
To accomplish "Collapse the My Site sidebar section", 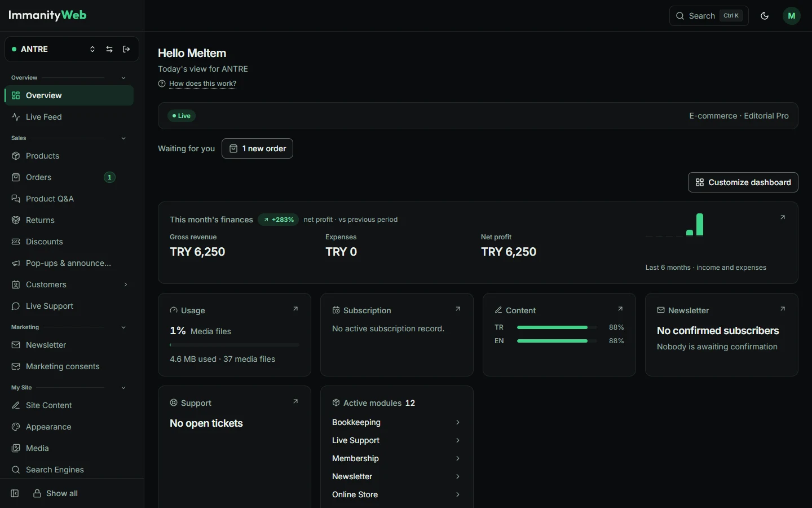I will pos(123,388).
